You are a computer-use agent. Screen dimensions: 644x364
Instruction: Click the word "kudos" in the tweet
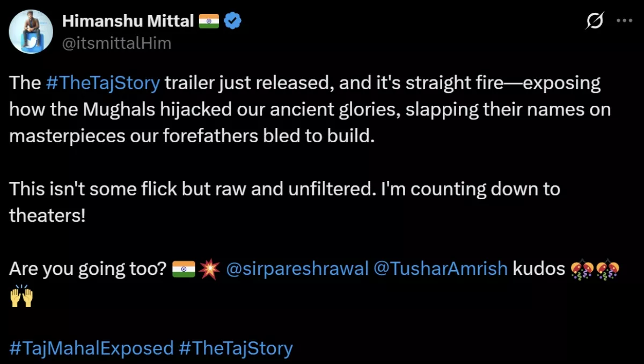(538, 268)
